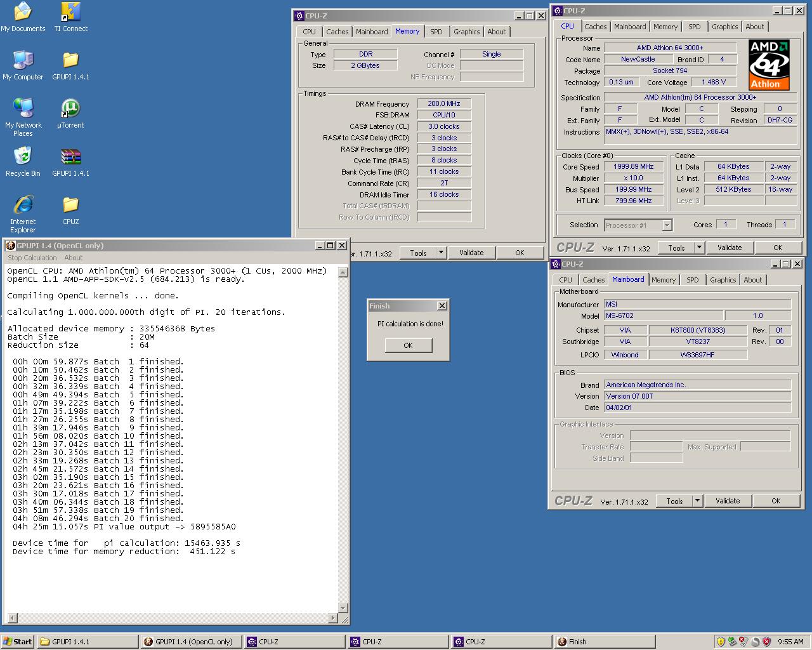Select SPD tab in the CPU-Z memory window
The height and width of the screenshot is (650, 812).
click(x=436, y=32)
